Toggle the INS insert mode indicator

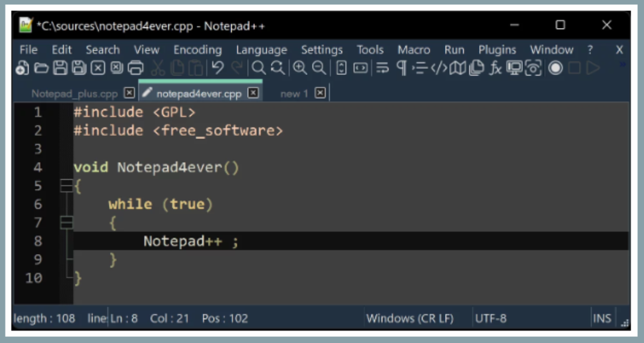[x=602, y=318]
